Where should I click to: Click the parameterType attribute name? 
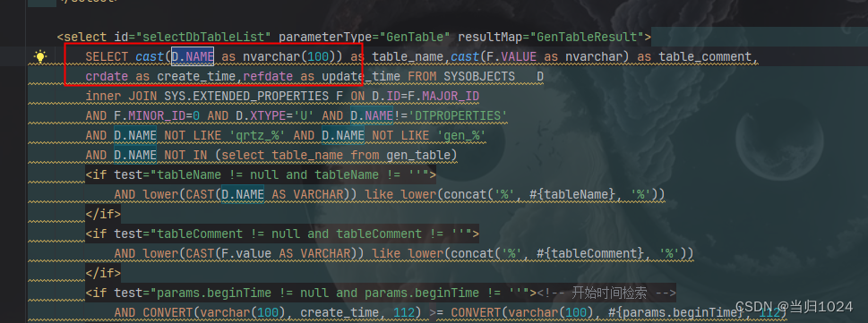(325, 37)
